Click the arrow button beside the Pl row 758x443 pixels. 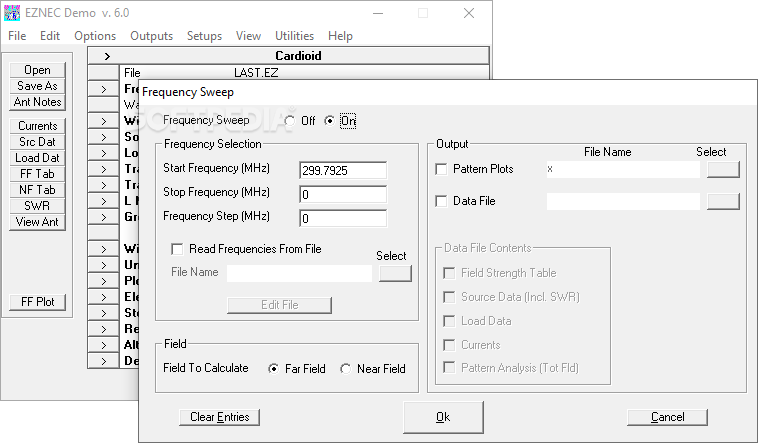pos(103,281)
